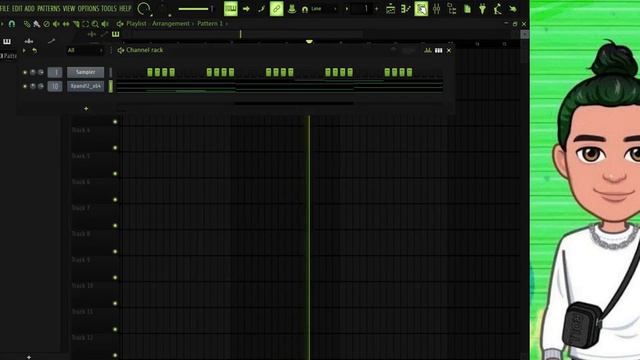The width and height of the screenshot is (640, 360).
Task: Open the Sampler channel button
Action: click(x=85, y=72)
